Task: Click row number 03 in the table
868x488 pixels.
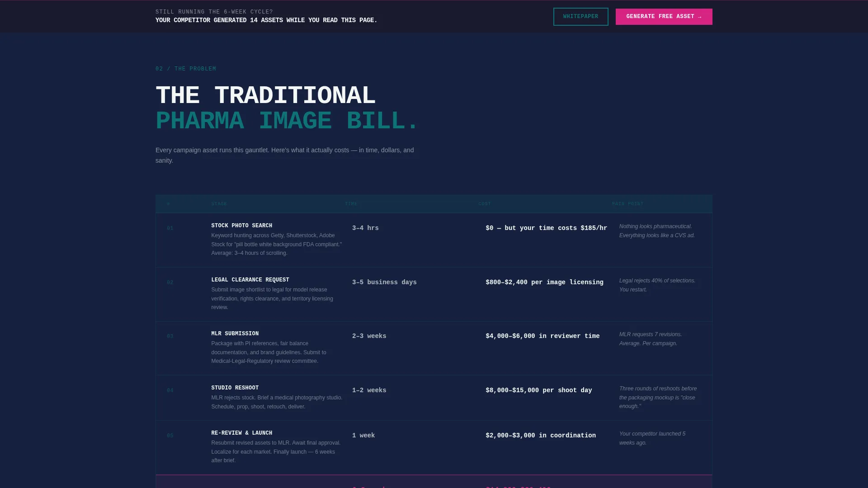Action: 170,337
